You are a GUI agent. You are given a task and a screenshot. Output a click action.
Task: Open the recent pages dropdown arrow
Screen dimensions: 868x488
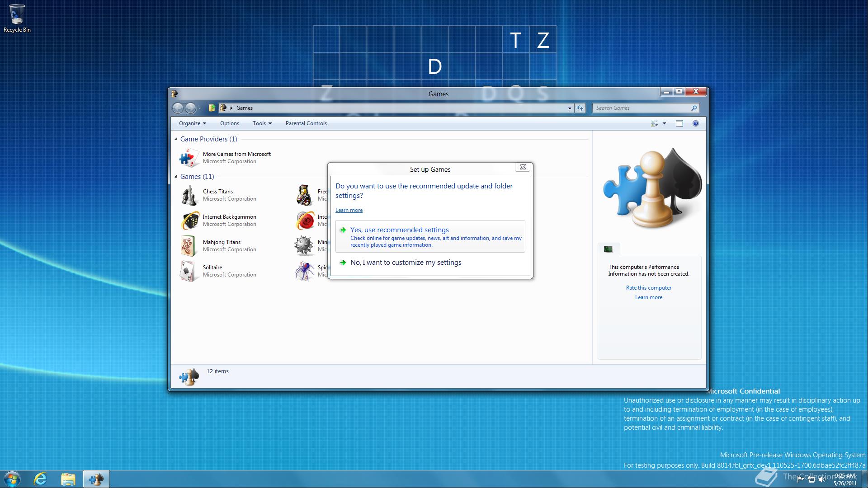pyautogui.click(x=199, y=108)
